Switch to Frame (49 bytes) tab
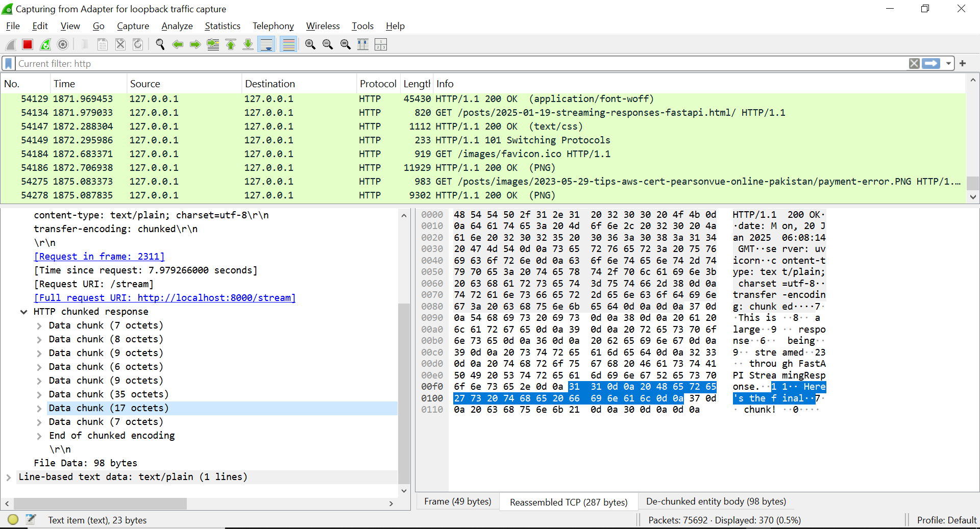The image size is (980, 529). coord(458,501)
